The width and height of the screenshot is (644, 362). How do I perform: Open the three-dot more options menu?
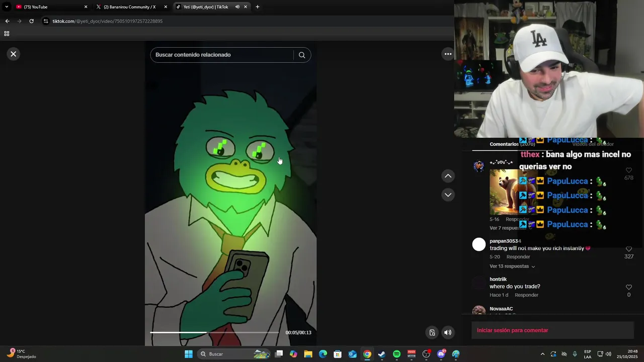448,54
